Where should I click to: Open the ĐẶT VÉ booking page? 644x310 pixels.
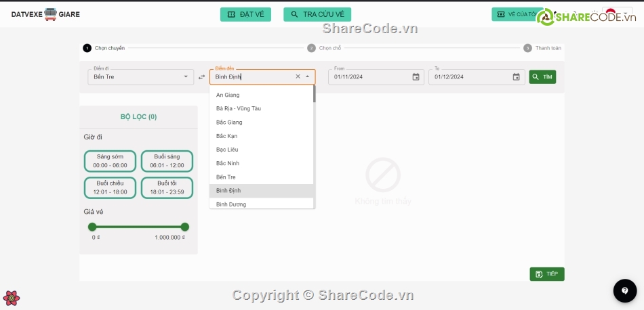(245, 14)
